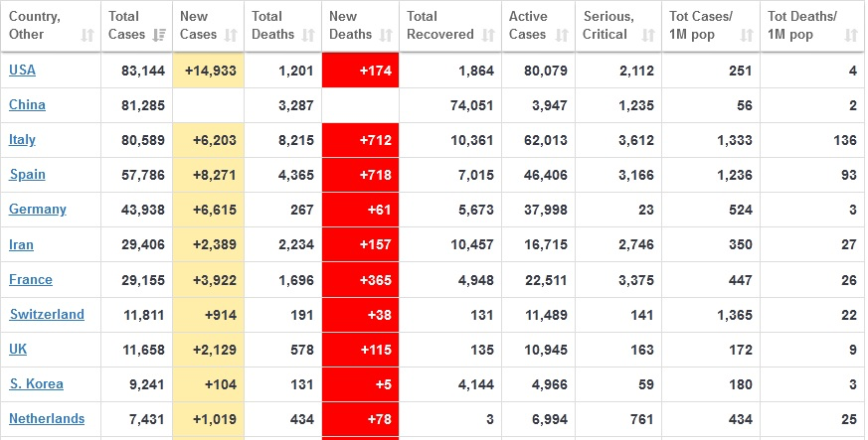Visit the Germany link
The image size is (868, 440).
[x=38, y=210]
